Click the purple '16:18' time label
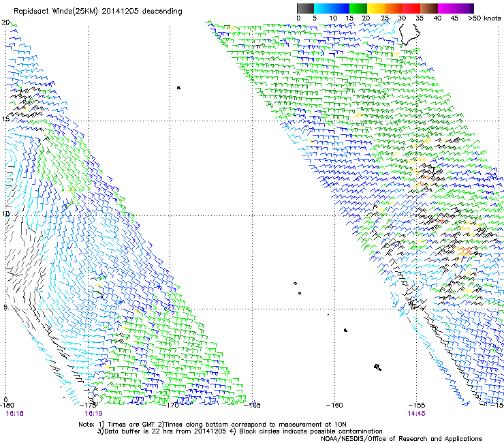This screenshot has width=504, height=443. pos(14,414)
